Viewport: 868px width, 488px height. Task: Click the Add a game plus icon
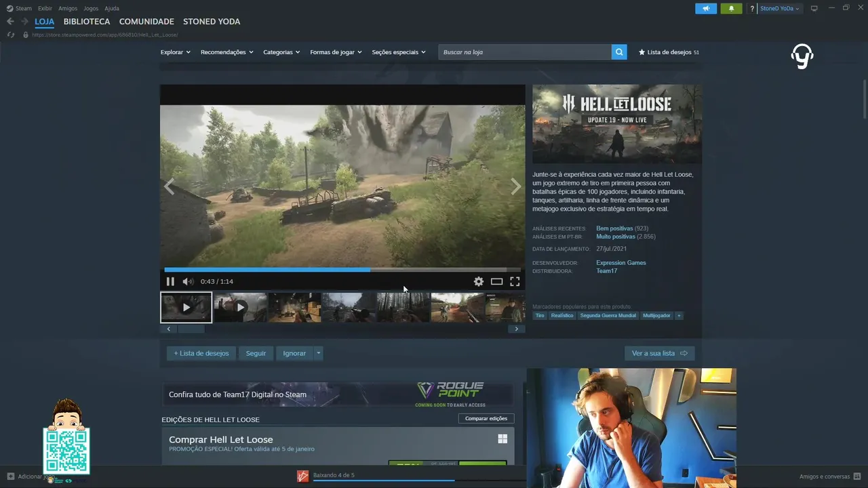pos(11,476)
